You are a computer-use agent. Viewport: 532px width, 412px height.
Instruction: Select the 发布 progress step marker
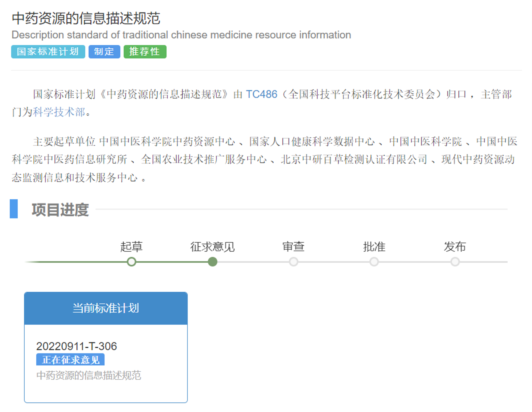point(455,262)
